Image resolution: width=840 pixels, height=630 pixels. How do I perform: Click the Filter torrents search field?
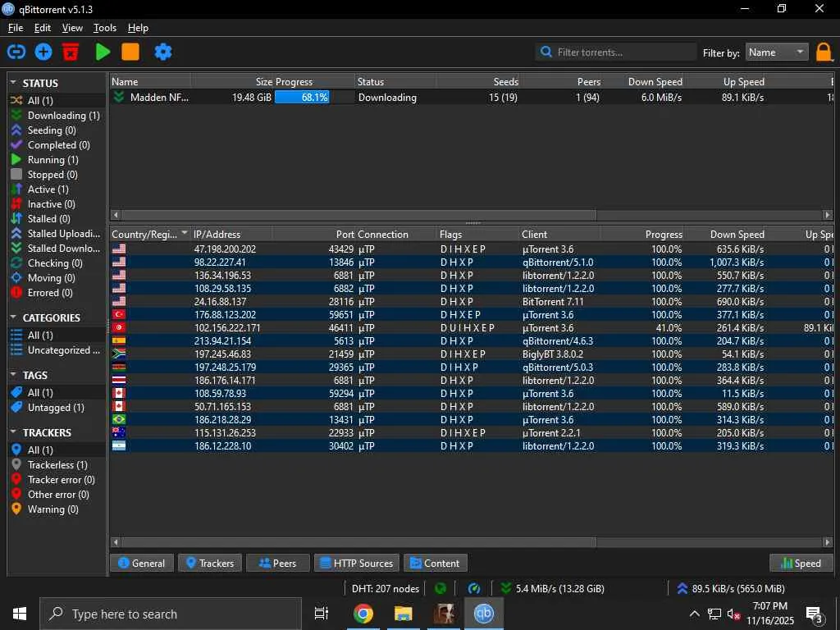click(x=616, y=52)
